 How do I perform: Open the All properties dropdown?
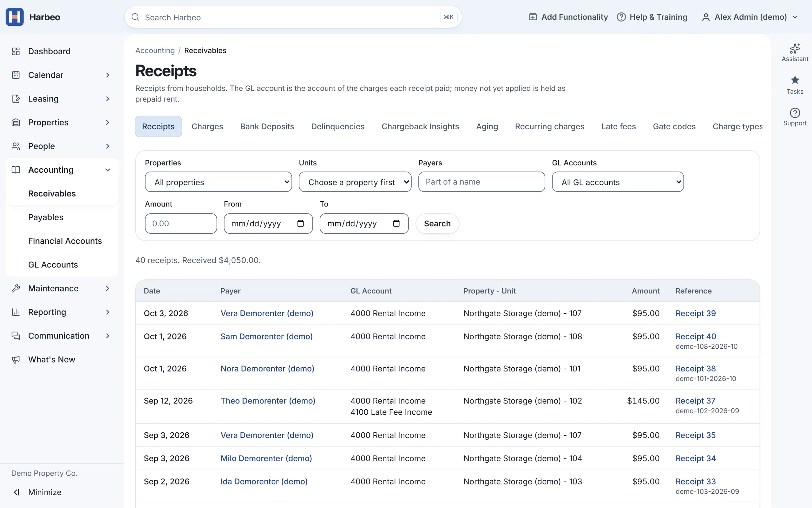(219, 182)
